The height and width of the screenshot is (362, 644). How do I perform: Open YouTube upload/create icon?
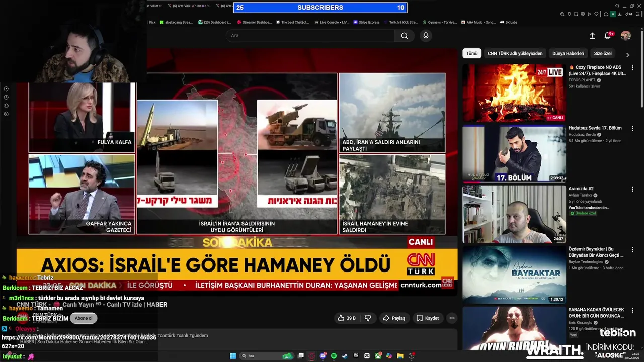[592, 36]
